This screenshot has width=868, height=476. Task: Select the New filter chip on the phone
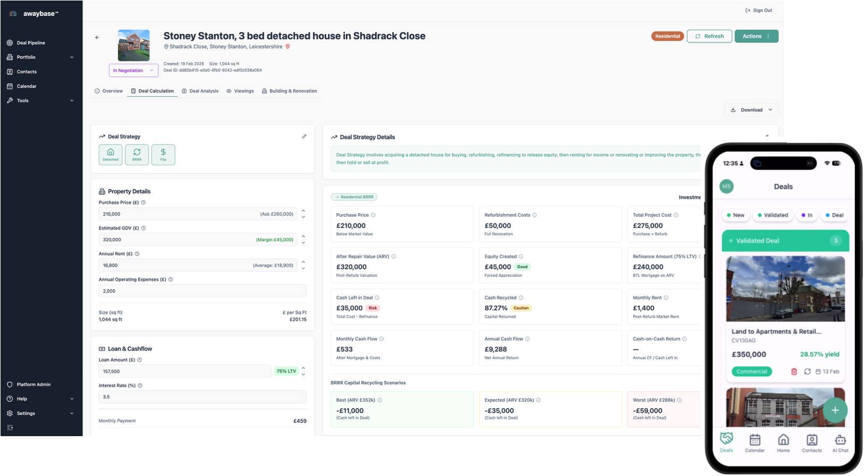click(x=735, y=215)
